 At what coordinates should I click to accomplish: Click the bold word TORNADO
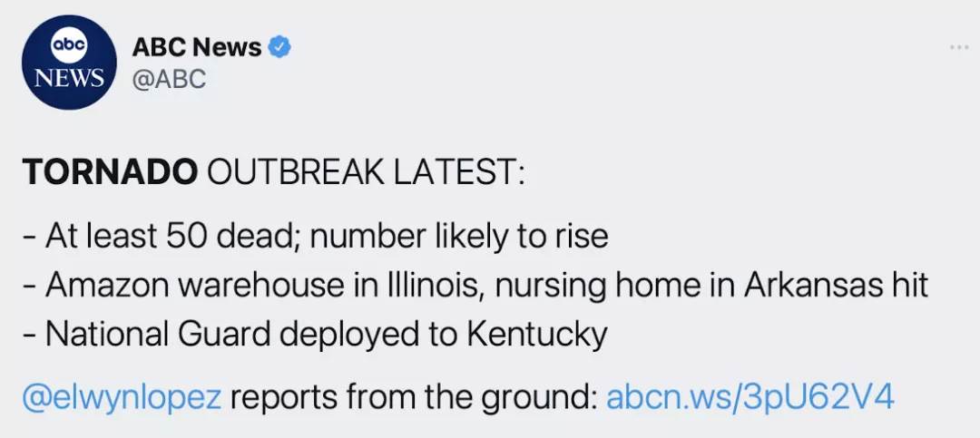(110, 173)
